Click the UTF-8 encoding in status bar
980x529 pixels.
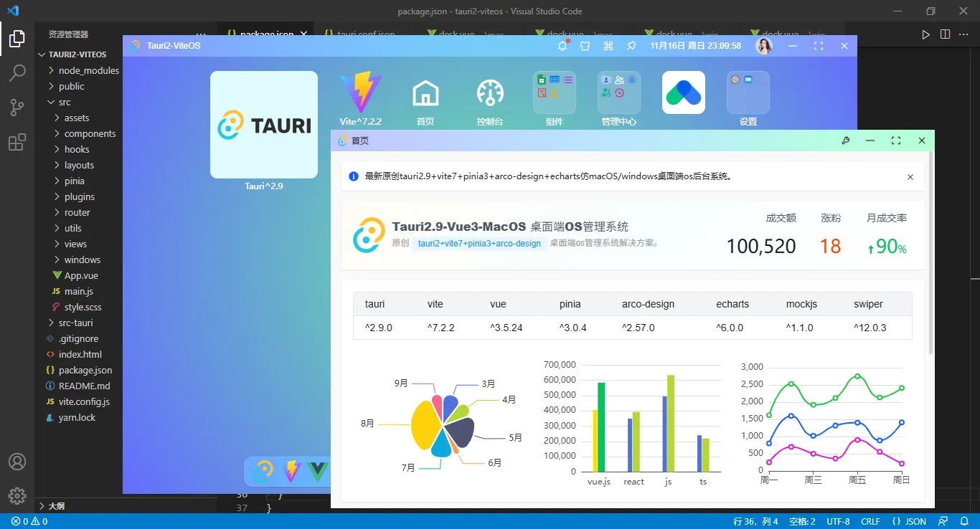(838, 521)
